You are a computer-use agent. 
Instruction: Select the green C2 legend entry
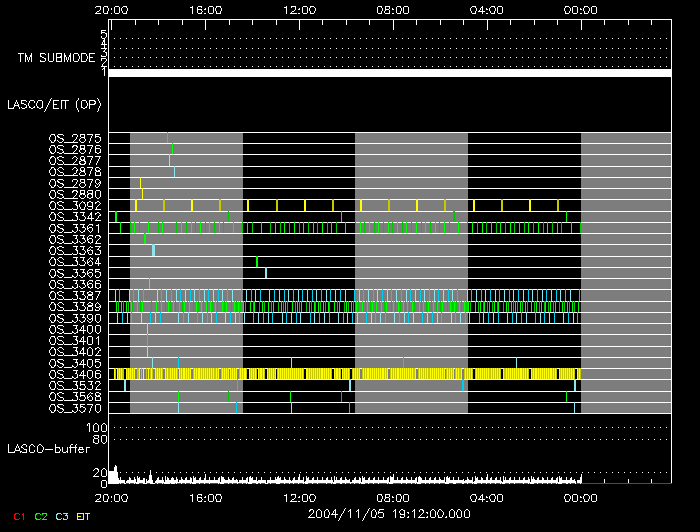pos(41,516)
